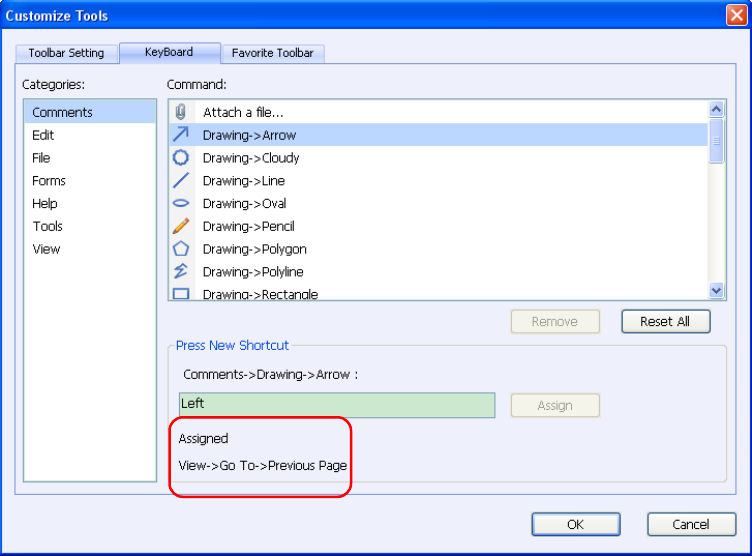Click the Polygon drawing icon
The height and width of the screenshot is (556, 752).
[x=180, y=248]
